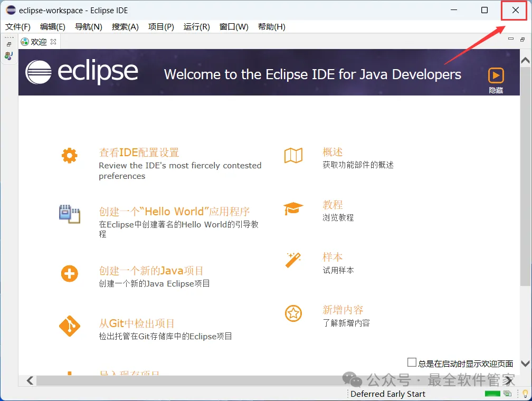This screenshot has height=401, width=532.
Task: Click the graduation cap tutorials icon
Action: point(293,208)
